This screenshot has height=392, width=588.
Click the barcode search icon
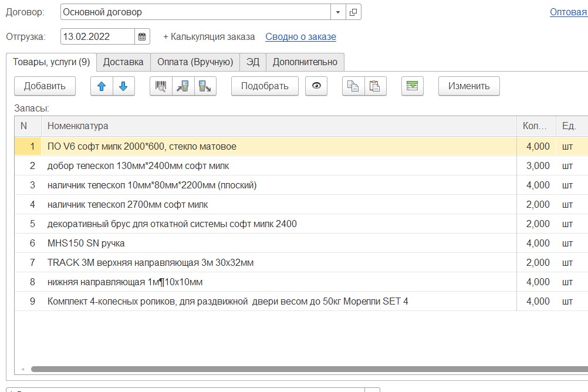[x=161, y=86]
